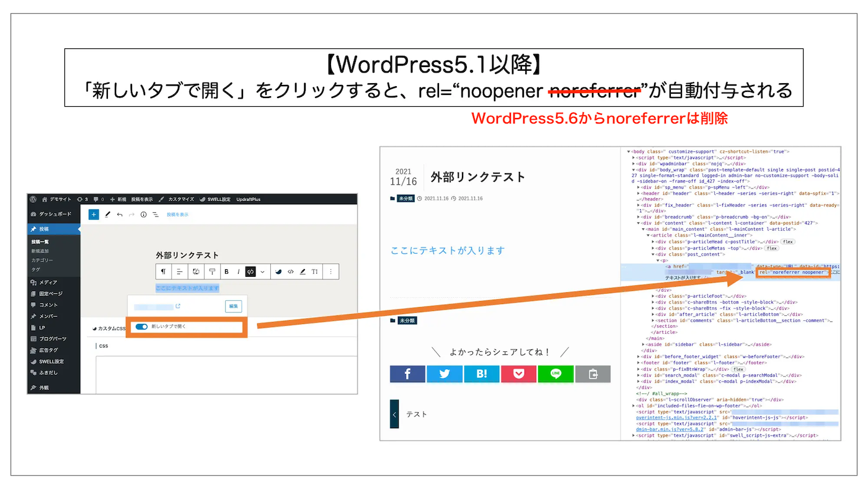
Task: Open カスタマイズ in admin bar
Action: click(177, 199)
